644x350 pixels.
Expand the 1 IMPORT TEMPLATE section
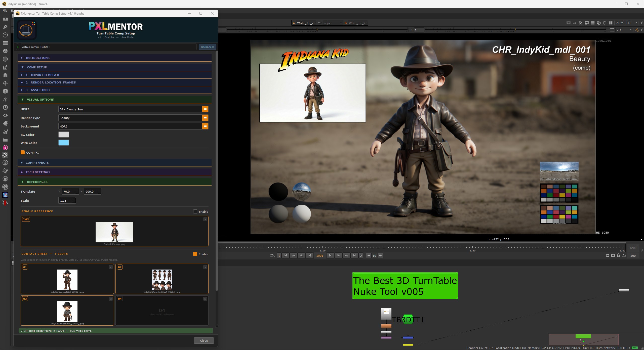[x=114, y=75]
